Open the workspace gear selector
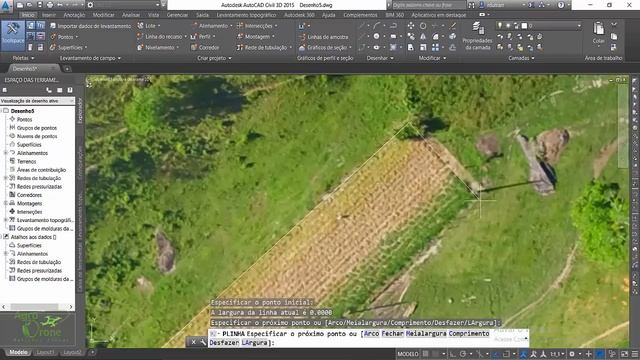This screenshot has width=640, height=360. click(x=91, y=5)
